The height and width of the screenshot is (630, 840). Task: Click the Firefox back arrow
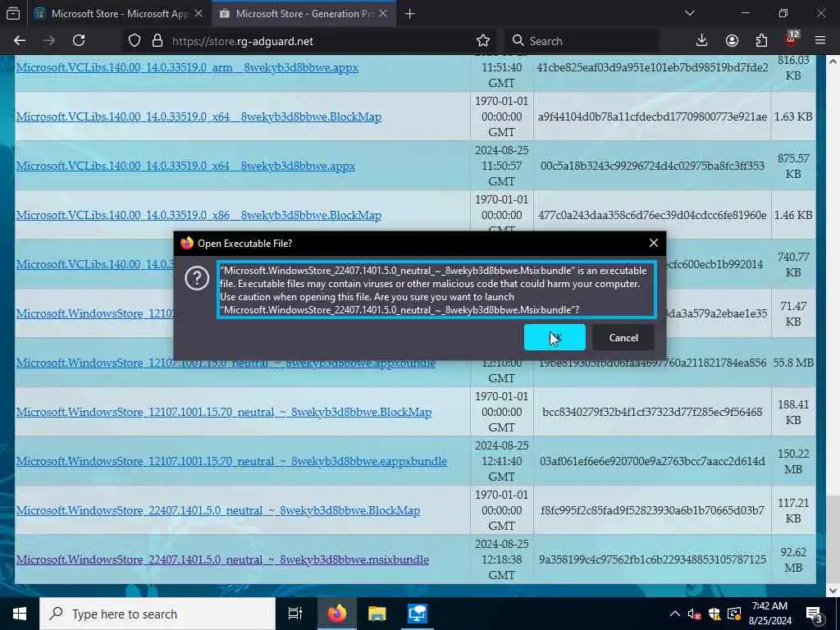20,41
